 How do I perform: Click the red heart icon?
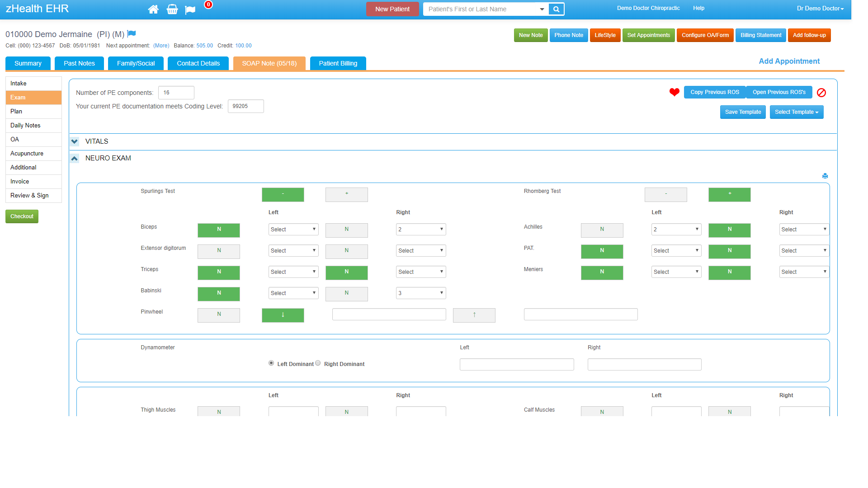pos(674,92)
